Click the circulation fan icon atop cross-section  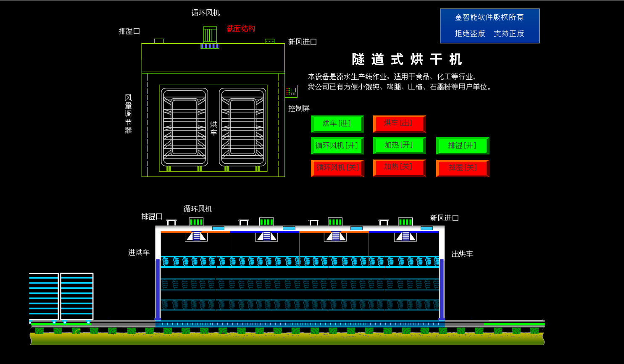point(210,37)
